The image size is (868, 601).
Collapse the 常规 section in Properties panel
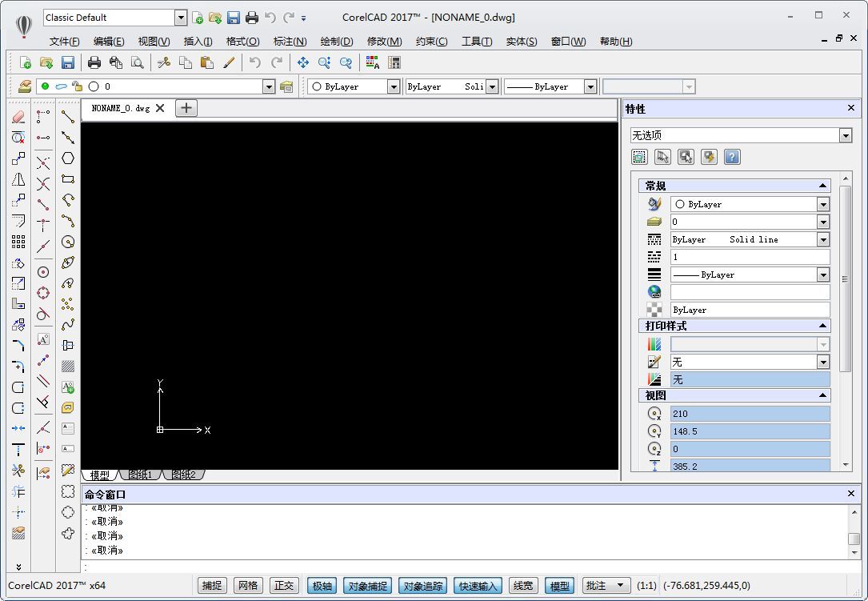822,186
